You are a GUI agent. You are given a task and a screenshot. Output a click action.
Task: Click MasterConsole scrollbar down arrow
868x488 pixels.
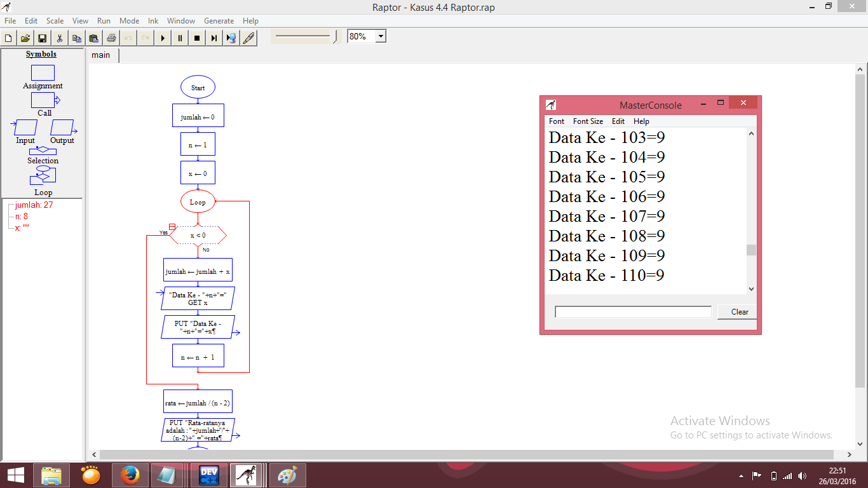pos(751,288)
